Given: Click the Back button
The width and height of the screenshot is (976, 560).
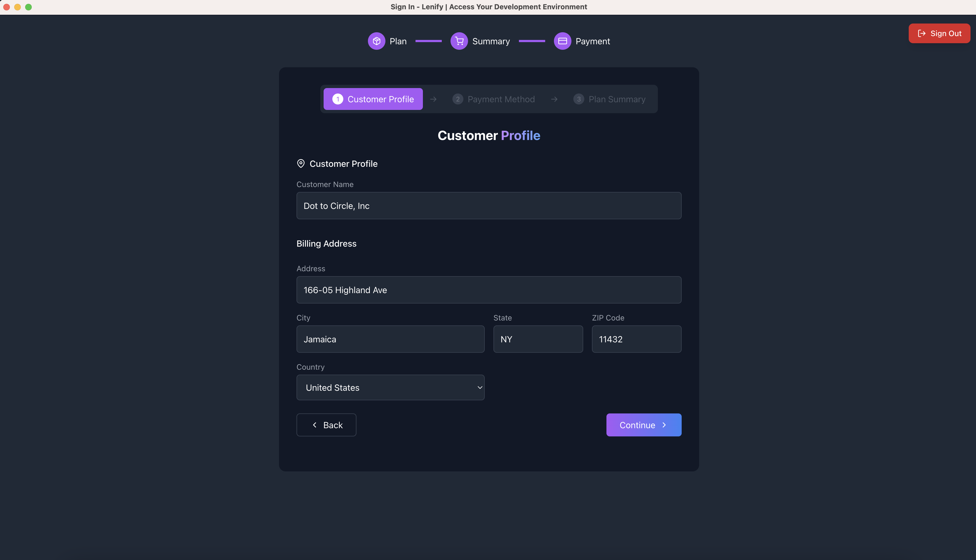Looking at the screenshot, I should coord(326,425).
